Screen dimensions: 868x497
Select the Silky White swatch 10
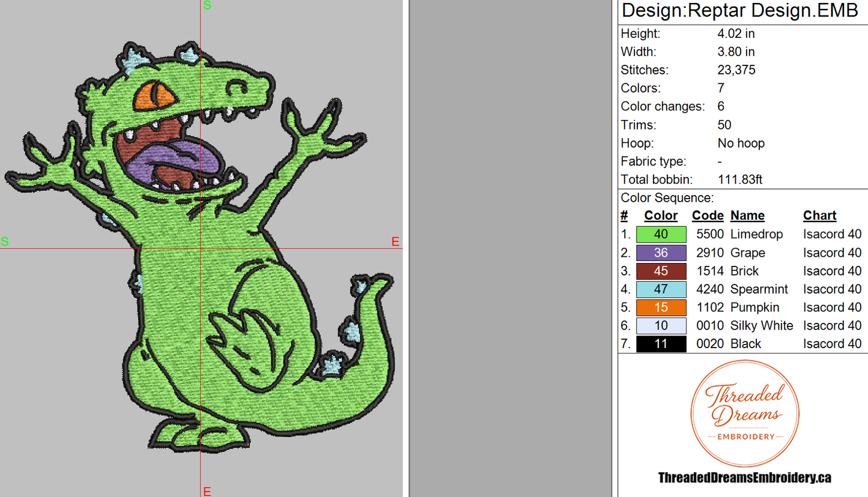(x=661, y=325)
